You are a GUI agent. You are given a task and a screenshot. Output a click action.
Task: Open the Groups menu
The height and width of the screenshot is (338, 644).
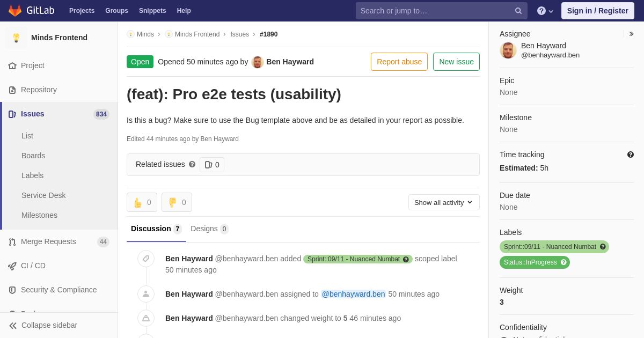116,11
